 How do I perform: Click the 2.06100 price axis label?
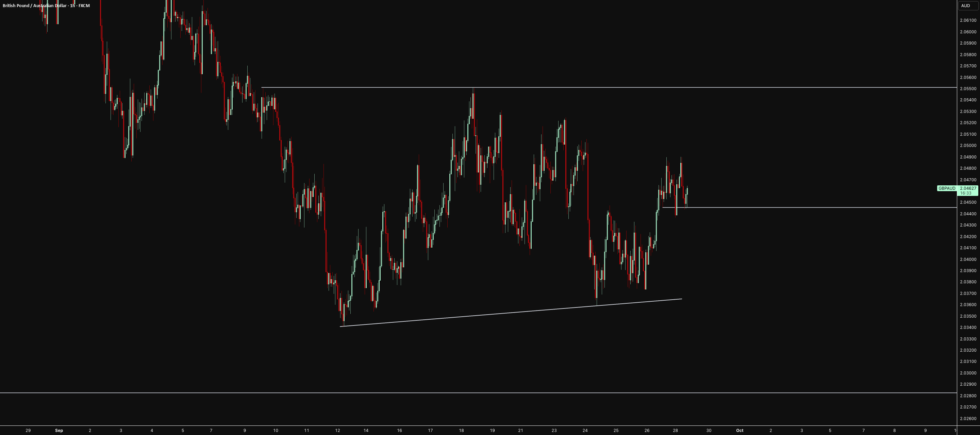(968, 20)
